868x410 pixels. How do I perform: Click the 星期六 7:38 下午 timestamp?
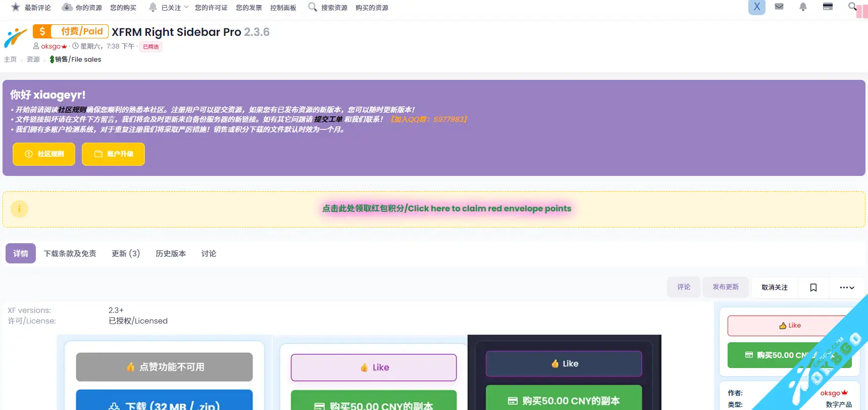(x=108, y=46)
